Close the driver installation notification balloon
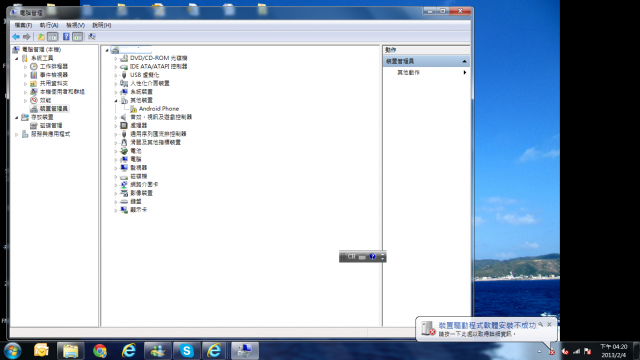The height and width of the screenshot is (360, 640). [x=549, y=324]
